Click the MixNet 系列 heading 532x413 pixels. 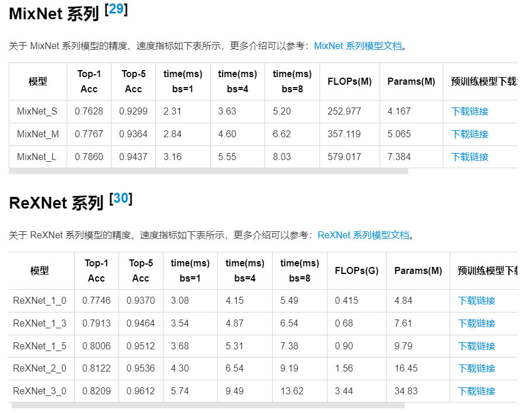[54, 14]
